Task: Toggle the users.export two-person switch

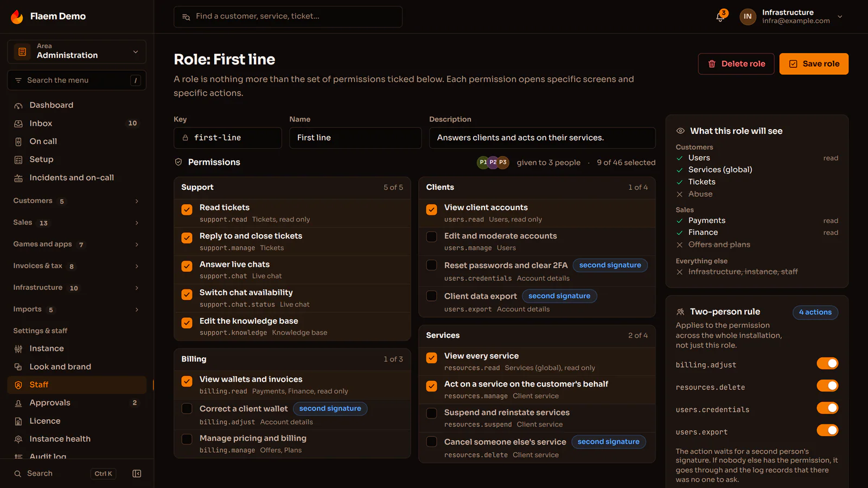Action: click(x=827, y=431)
